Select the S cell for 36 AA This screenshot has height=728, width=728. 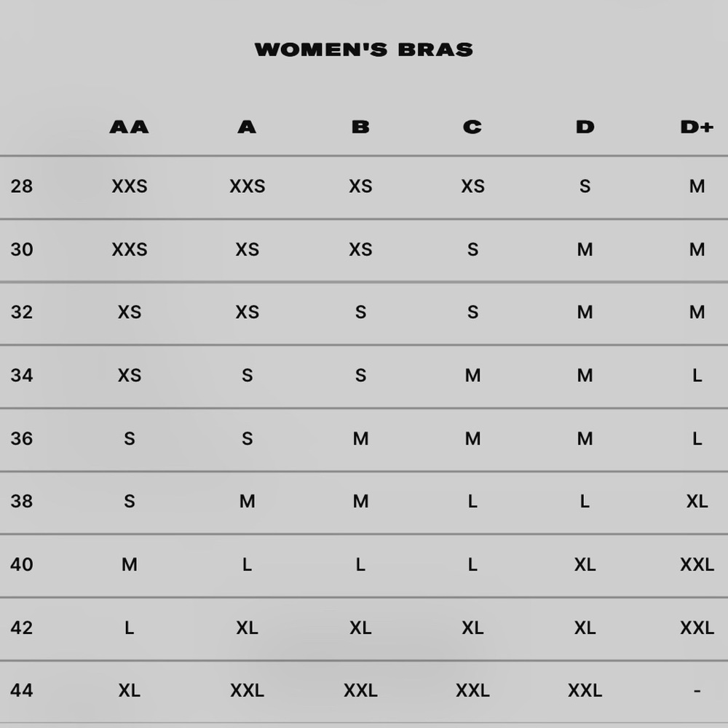click(x=130, y=438)
